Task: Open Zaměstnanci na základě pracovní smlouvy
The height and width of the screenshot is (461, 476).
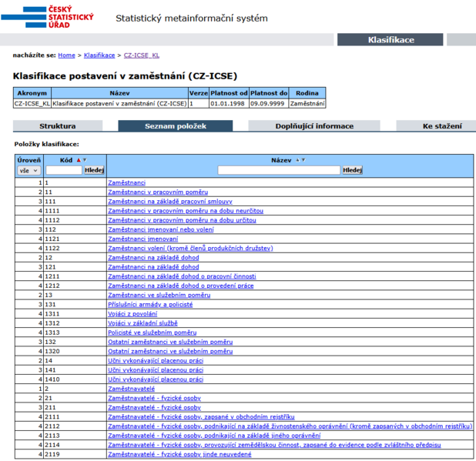Action: tap(170, 202)
